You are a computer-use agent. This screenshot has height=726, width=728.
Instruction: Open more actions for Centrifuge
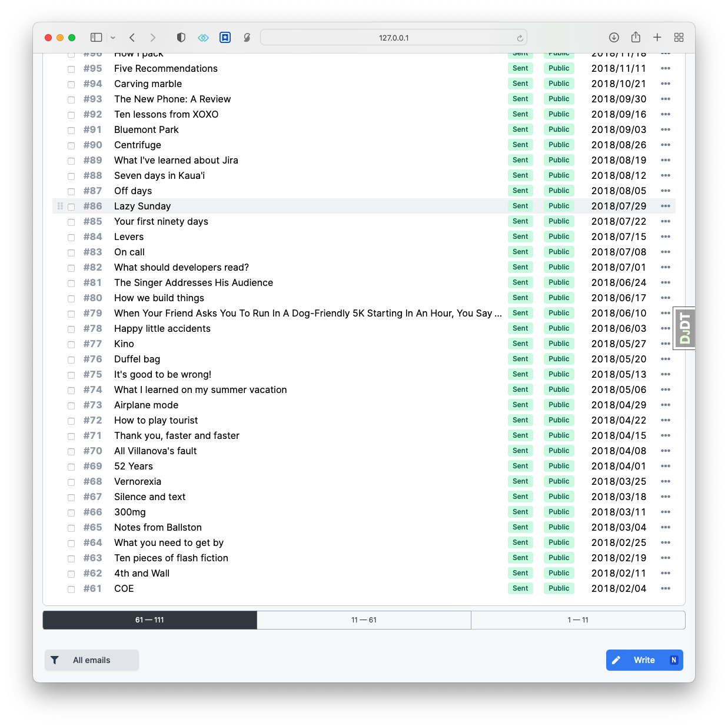tap(666, 145)
